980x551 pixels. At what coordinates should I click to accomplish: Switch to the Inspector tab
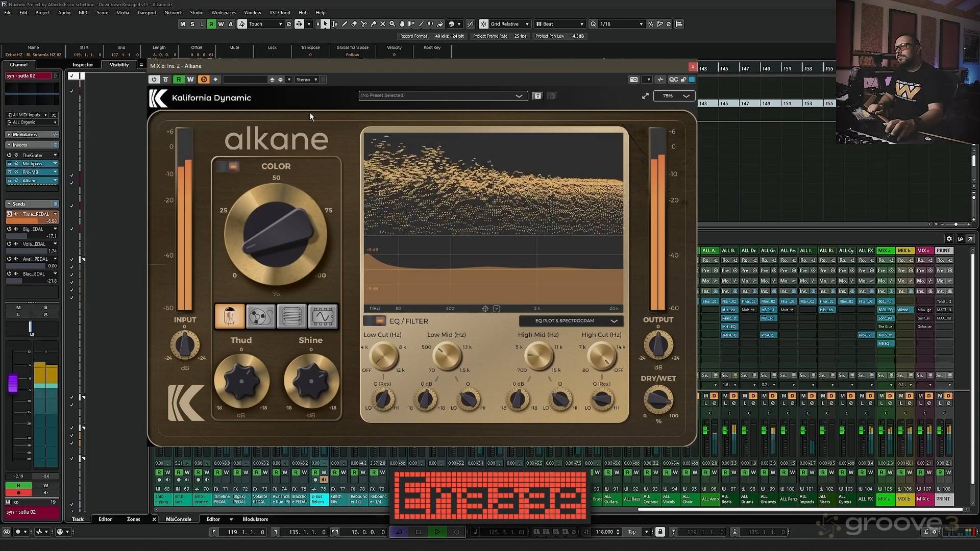(x=83, y=65)
